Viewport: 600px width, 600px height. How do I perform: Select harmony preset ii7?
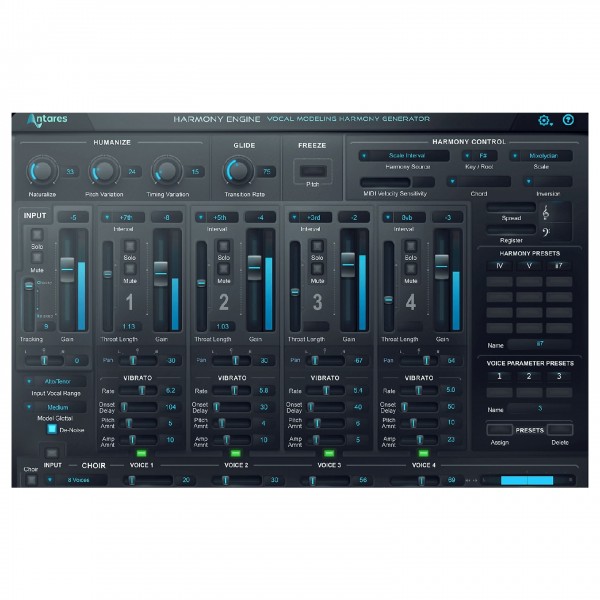(x=559, y=266)
